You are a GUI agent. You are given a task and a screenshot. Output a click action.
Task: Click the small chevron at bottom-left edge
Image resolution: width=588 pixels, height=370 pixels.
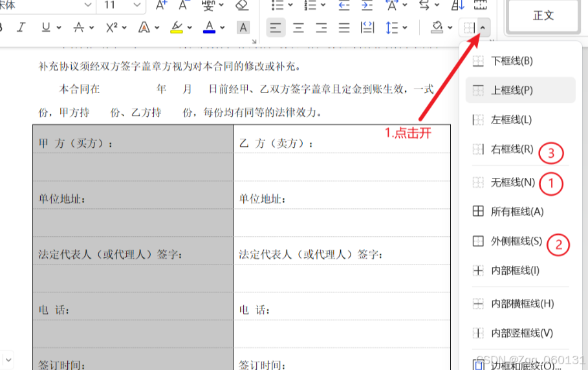coord(8,360)
